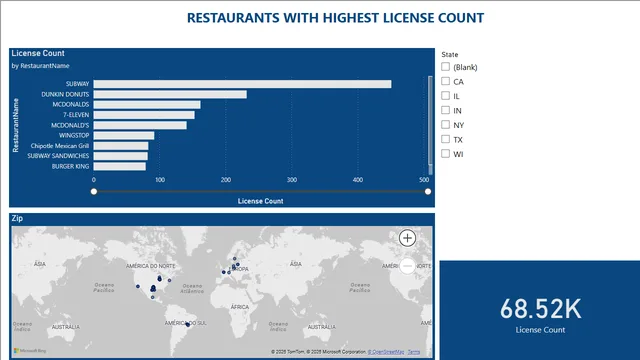Click the License Count x-axis title
Image resolution: width=640 pixels, height=360 pixels.
click(260, 201)
